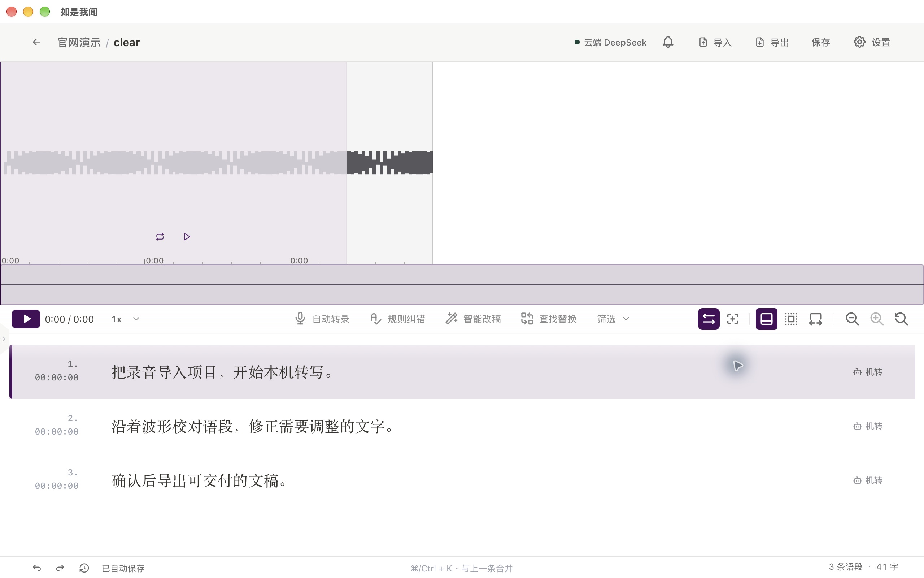This screenshot has height=578, width=924.
Task: Click the focus frame plus icon
Action: coord(733,319)
